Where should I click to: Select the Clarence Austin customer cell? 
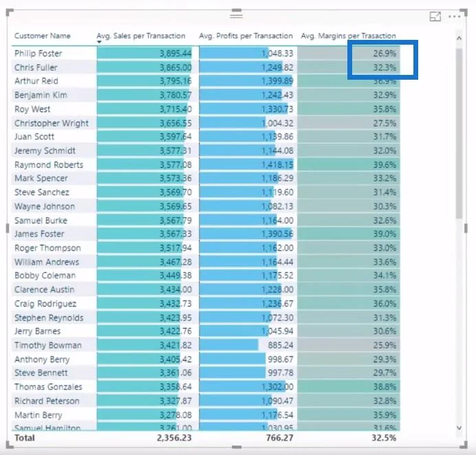coord(44,289)
